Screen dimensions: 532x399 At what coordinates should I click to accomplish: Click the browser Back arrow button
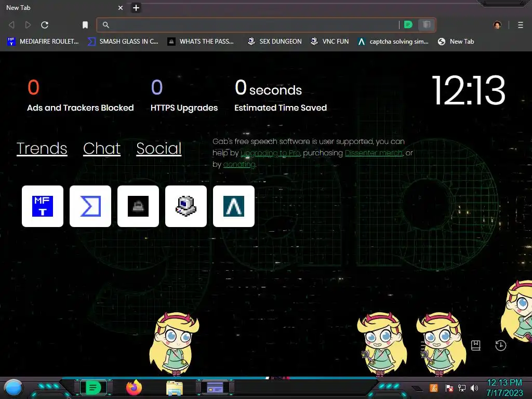click(x=11, y=25)
